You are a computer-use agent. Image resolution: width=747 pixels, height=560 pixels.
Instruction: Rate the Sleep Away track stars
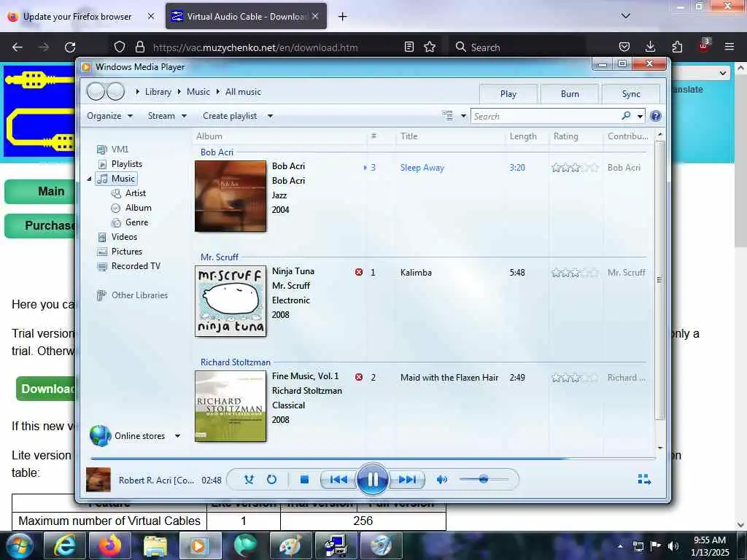(575, 168)
